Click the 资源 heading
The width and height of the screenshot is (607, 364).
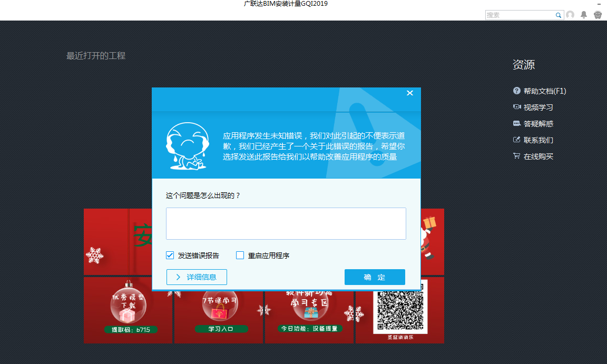pyautogui.click(x=523, y=65)
